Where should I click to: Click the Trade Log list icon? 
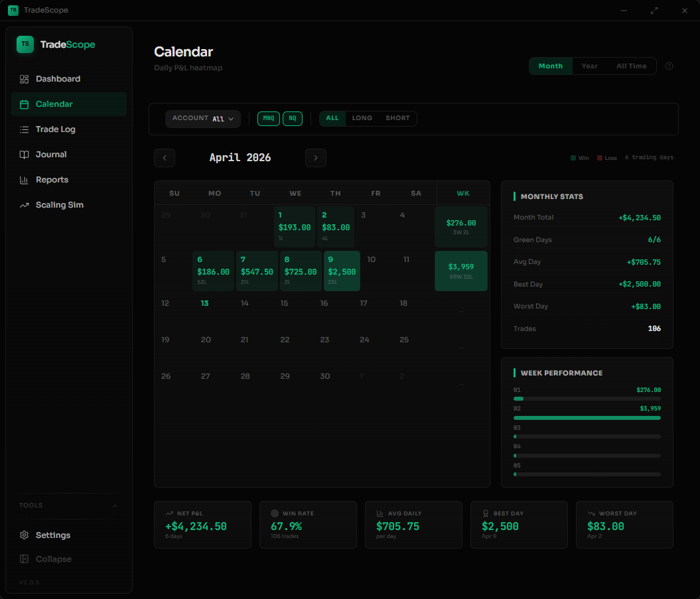pos(25,129)
